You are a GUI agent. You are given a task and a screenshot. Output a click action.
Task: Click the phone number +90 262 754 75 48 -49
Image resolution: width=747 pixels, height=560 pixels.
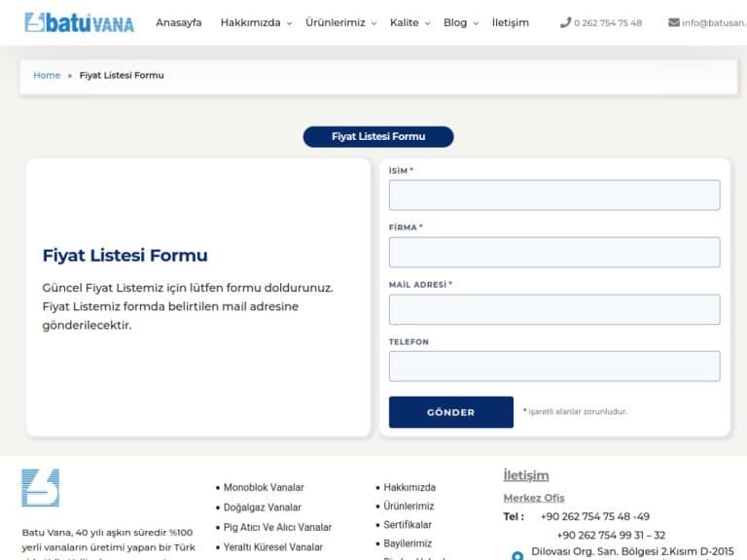point(594,516)
